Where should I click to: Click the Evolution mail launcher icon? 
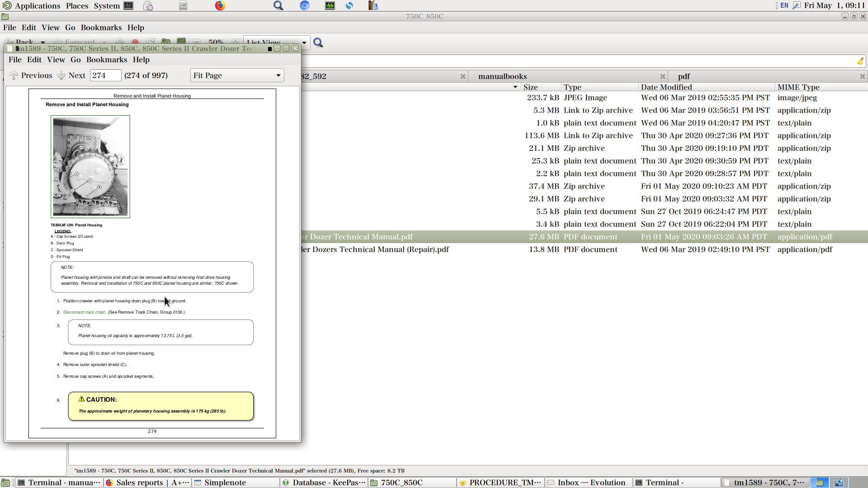coord(148,5)
